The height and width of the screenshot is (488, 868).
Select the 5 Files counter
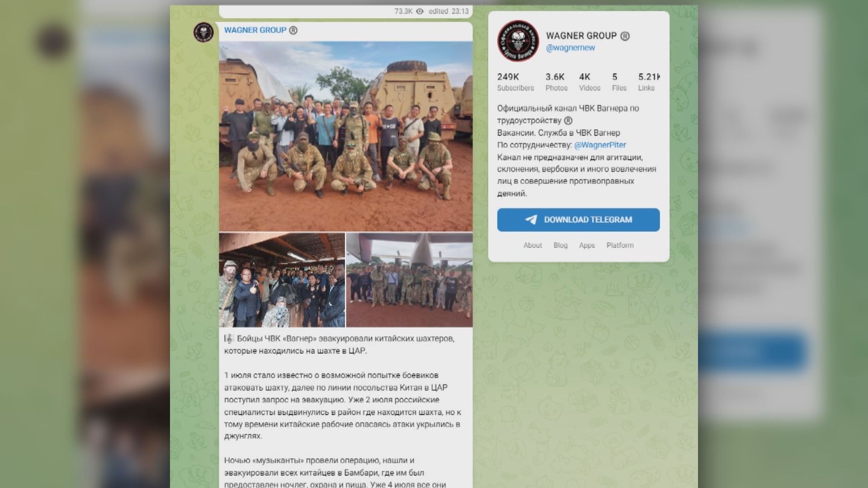coord(619,82)
